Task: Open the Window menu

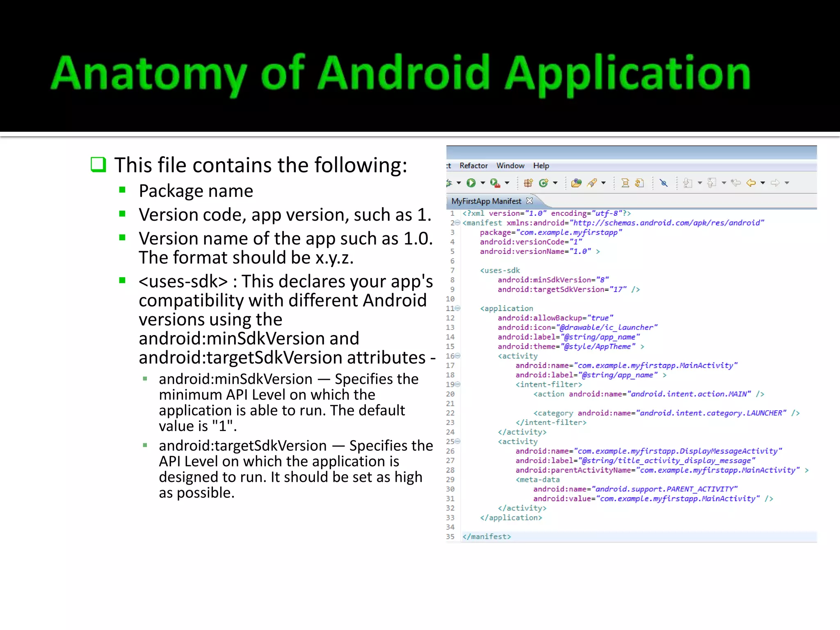Action: pyautogui.click(x=510, y=166)
